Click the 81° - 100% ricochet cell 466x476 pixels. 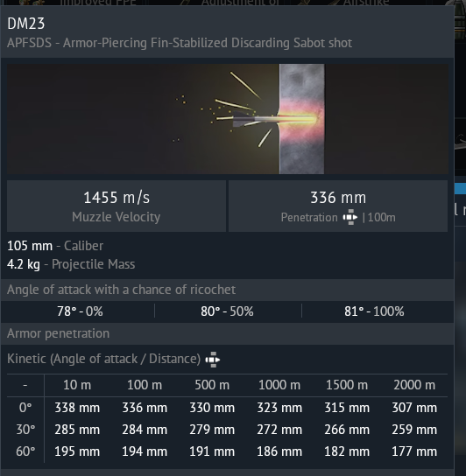(x=374, y=311)
